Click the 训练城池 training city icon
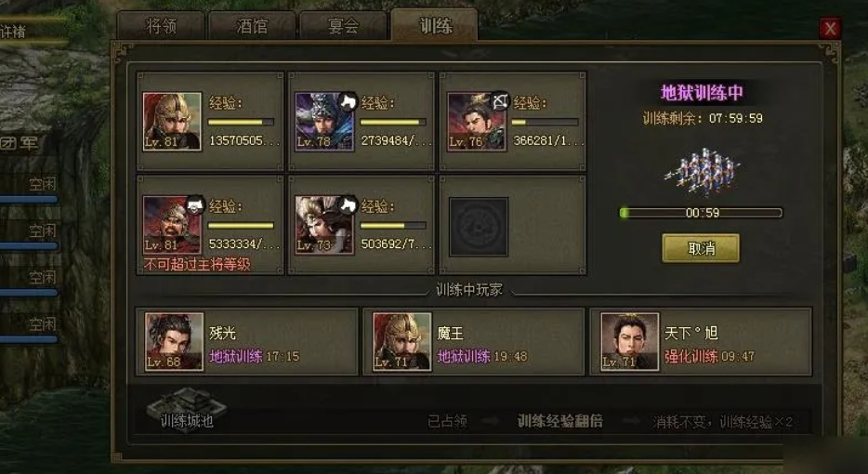The width and height of the screenshot is (868, 474). click(x=187, y=409)
